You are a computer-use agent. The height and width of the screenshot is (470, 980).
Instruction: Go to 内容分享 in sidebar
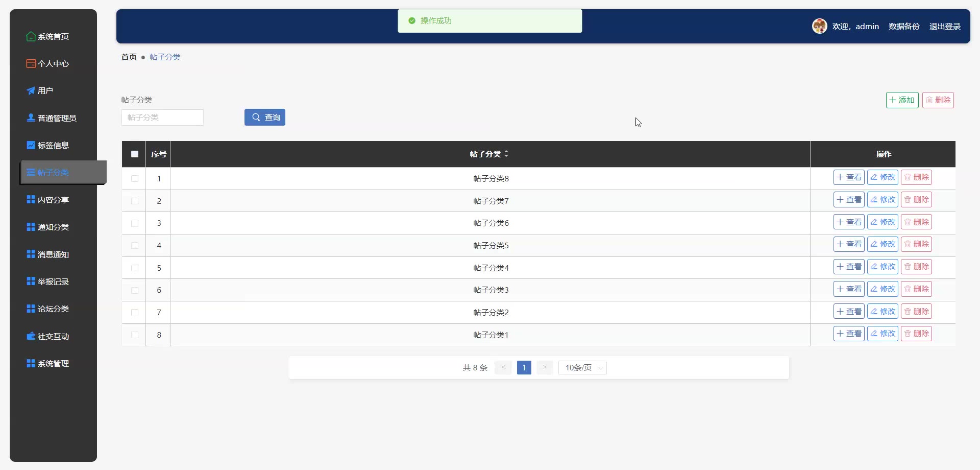pyautogui.click(x=53, y=200)
